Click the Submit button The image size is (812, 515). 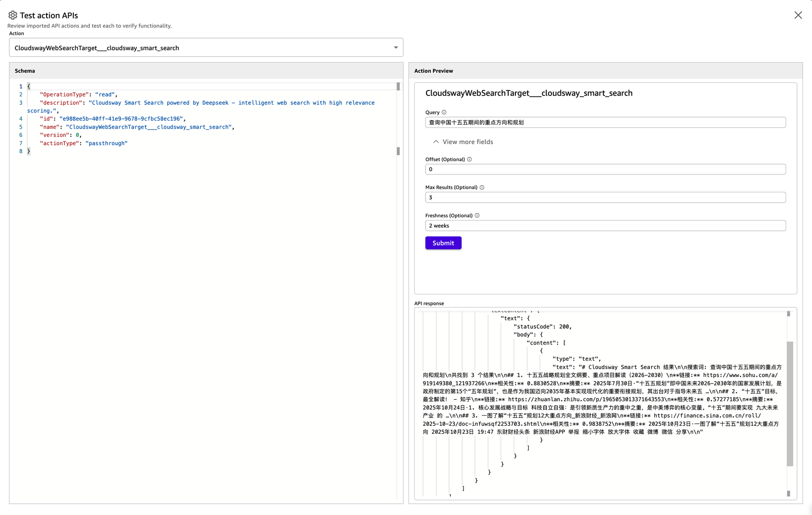443,243
